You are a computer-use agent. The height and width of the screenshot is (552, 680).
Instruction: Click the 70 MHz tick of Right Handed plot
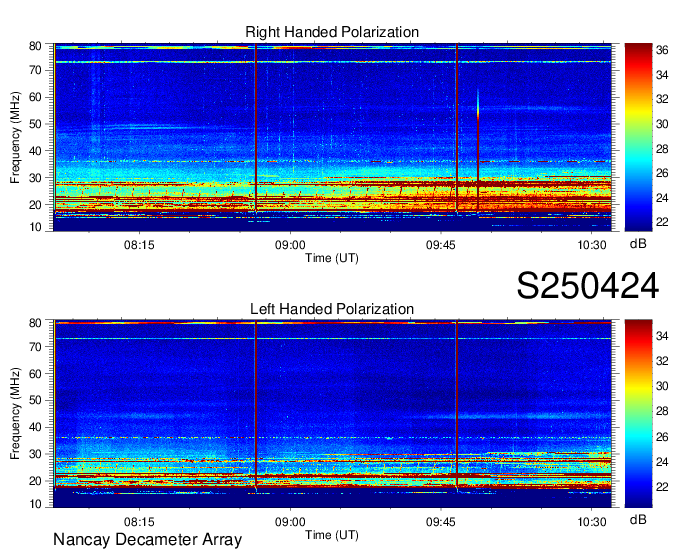coord(36,70)
